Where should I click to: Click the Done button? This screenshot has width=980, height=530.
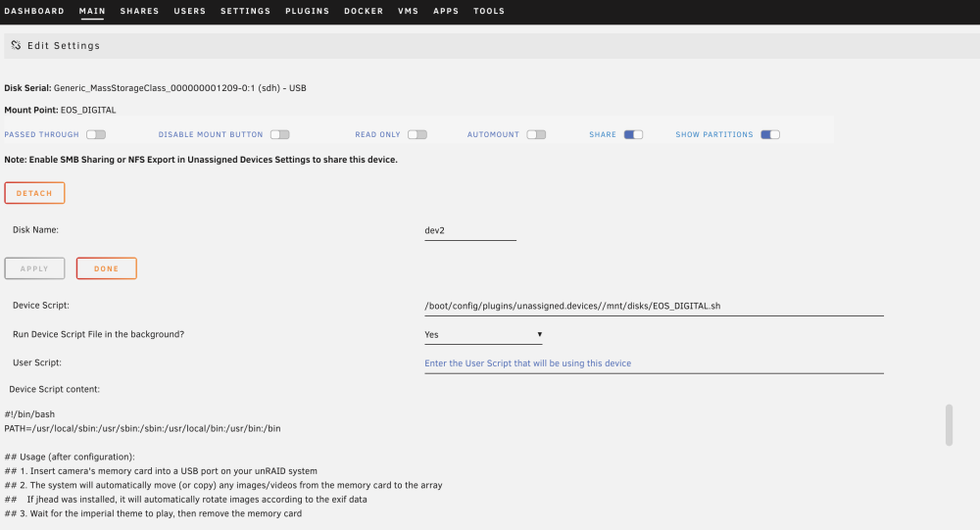pyautogui.click(x=106, y=268)
